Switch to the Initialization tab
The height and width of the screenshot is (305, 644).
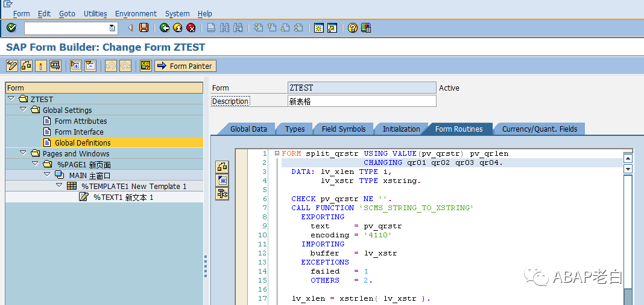point(401,129)
